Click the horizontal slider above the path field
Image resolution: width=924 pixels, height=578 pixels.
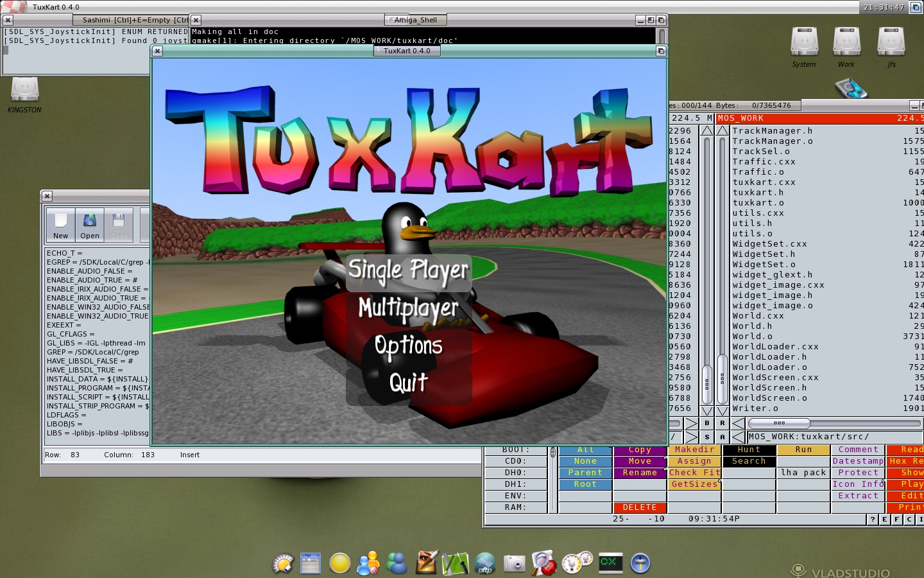[x=834, y=423]
